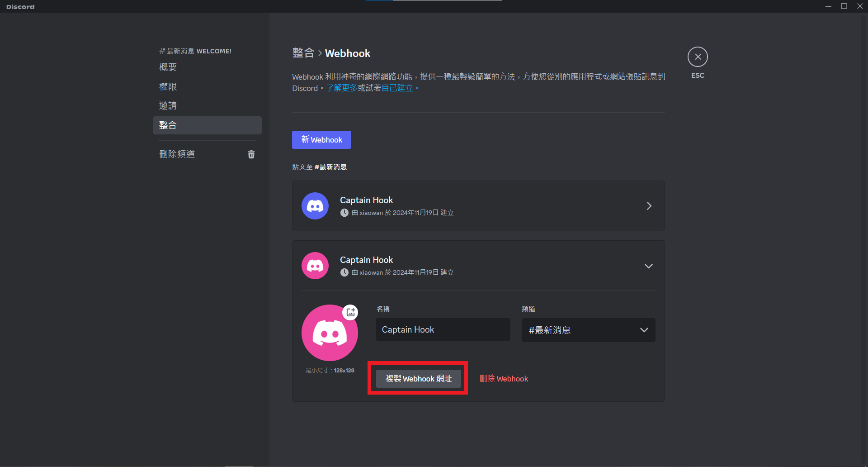Click the small pink avatar of expanded Captain Hook
The width and height of the screenshot is (868, 467).
[315, 266]
